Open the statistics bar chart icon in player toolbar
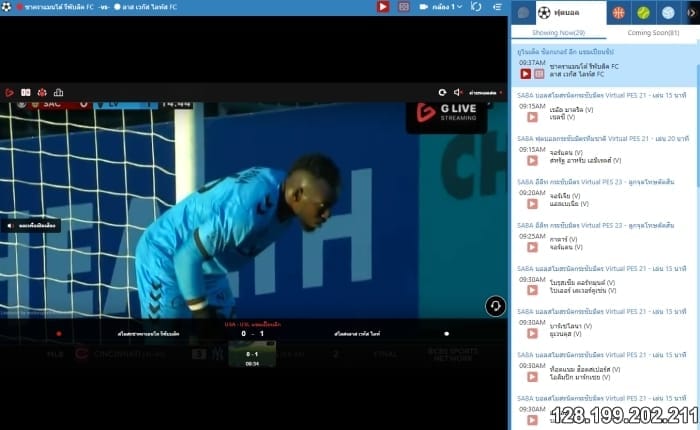This screenshot has width=700, height=430. point(58,92)
